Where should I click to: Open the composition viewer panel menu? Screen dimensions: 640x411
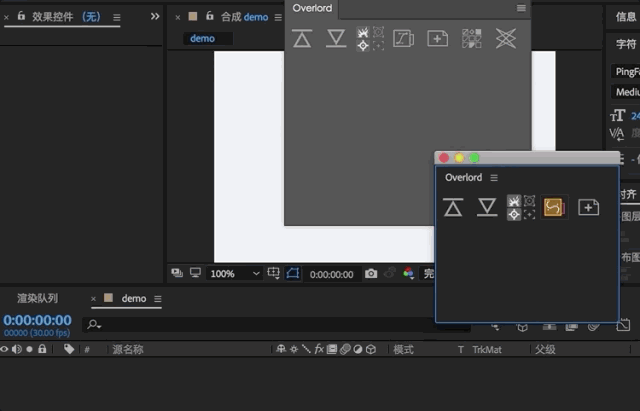[x=278, y=17]
